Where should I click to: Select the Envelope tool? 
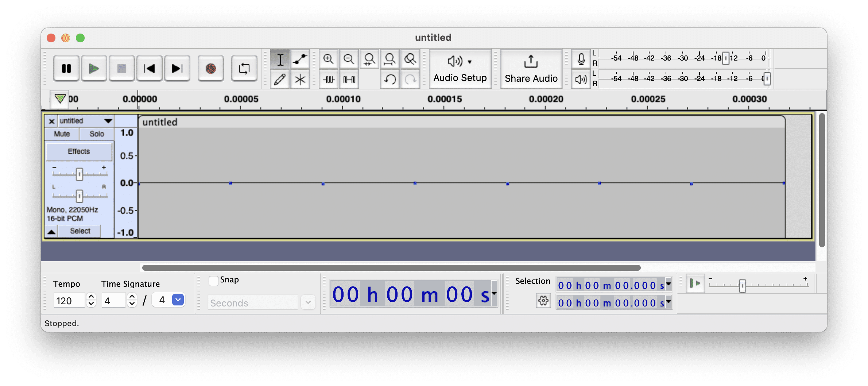(x=300, y=59)
